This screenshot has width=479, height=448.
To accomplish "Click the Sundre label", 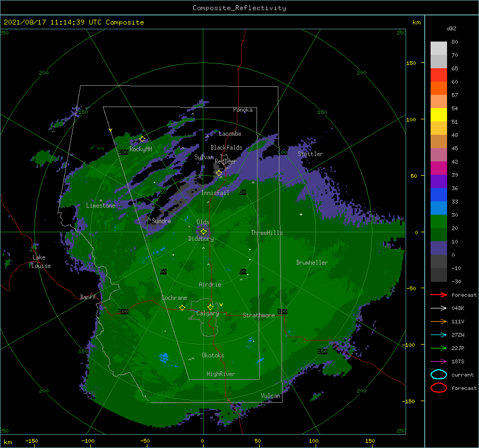I will point(161,221).
